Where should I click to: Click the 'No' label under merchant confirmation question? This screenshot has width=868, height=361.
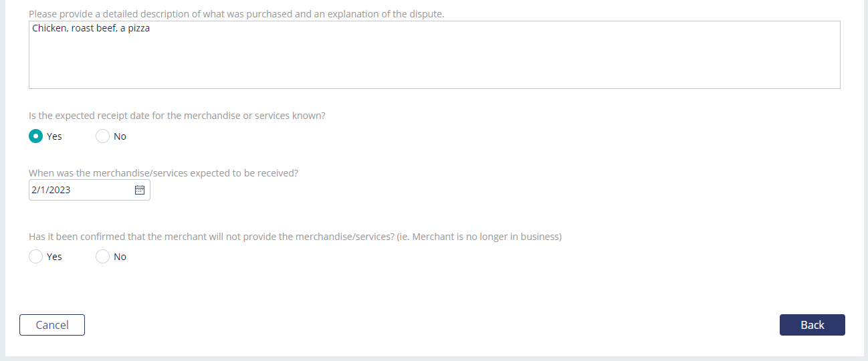120,257
